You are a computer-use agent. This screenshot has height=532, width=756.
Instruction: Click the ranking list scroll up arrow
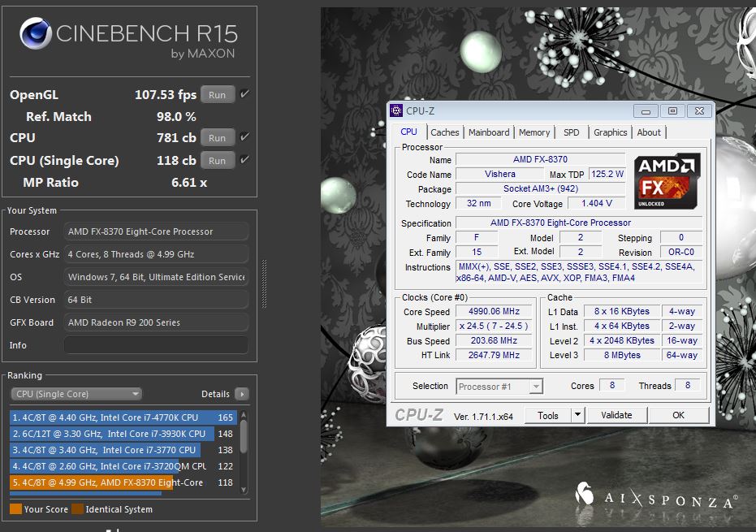coord(244,414)
